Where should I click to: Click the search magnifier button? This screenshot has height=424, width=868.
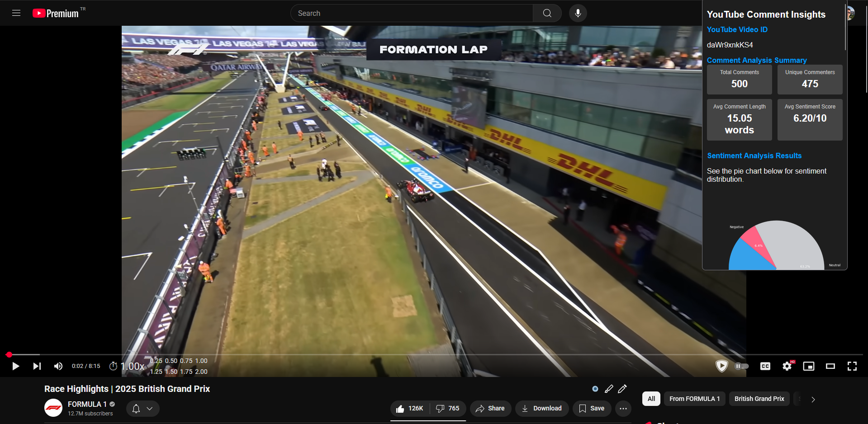click(547, 13)
